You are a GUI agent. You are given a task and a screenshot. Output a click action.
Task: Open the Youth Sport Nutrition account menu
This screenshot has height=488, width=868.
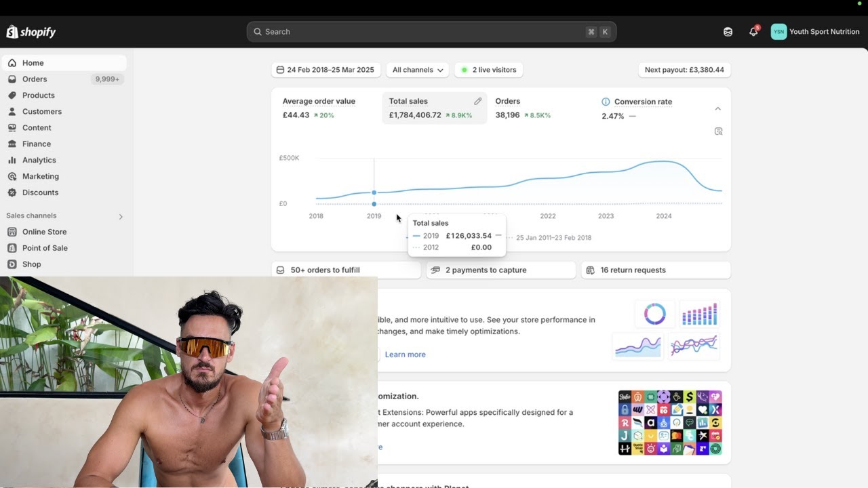(x=816, y=32)
